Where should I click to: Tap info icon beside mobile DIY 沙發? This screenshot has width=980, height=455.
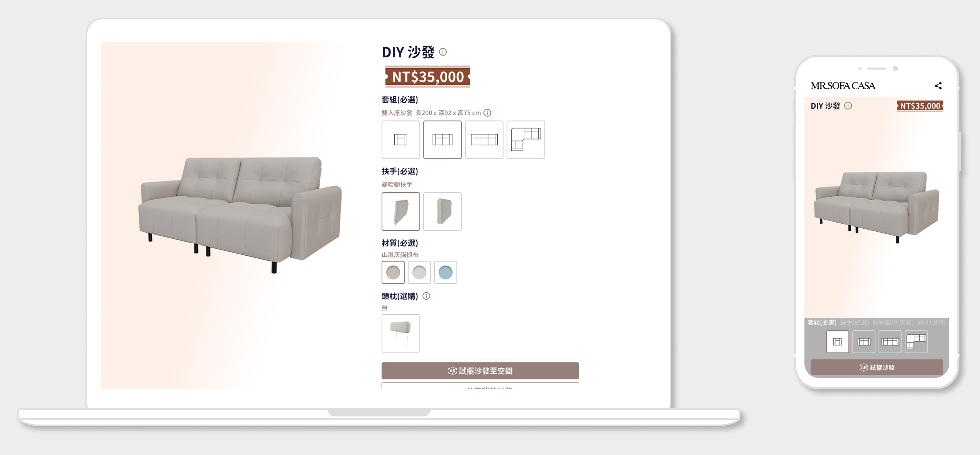tap(848, 106)
